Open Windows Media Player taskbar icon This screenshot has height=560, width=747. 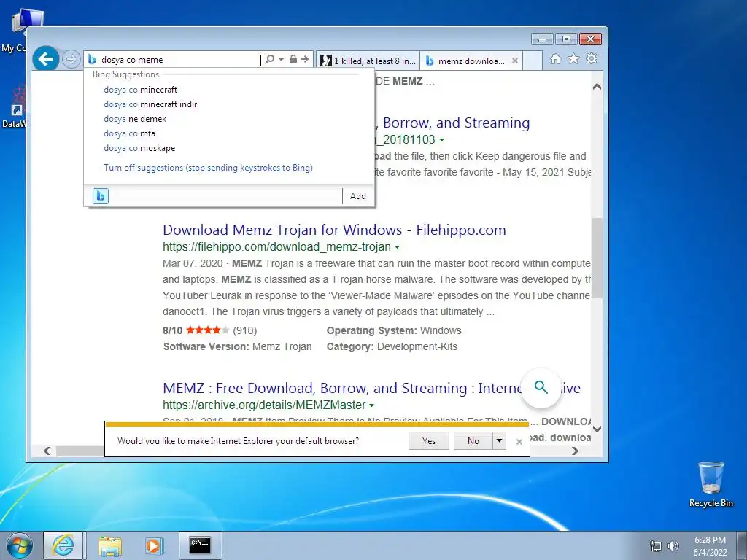click(154, 545)
